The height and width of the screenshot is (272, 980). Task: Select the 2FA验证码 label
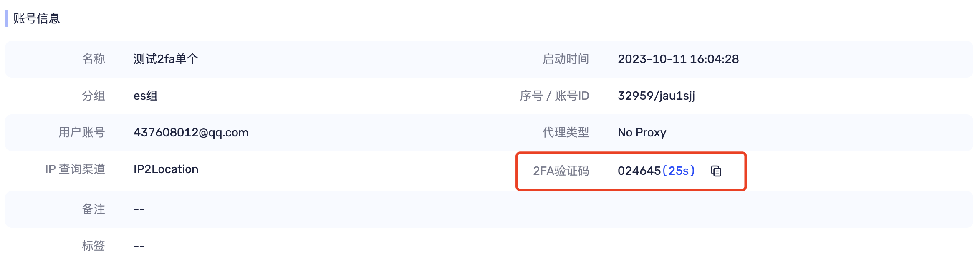tap(561, 171)
